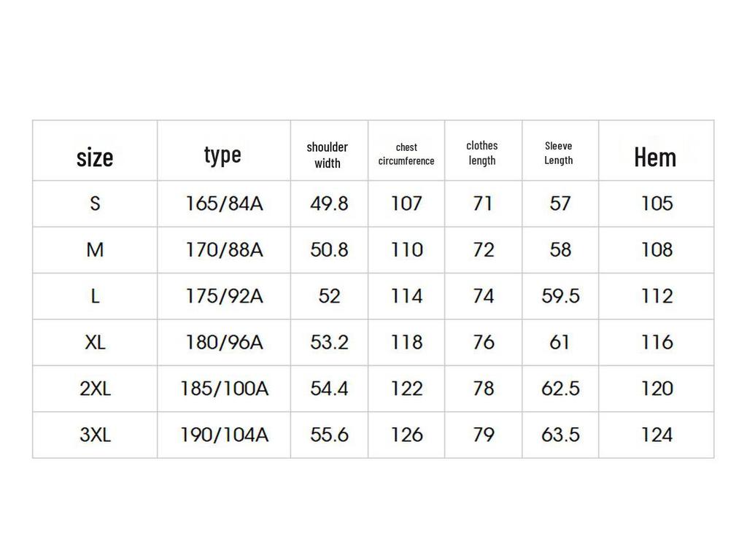This screenshot has width=747, height=560.
Task: Click the M size row label
Action: 95,250
